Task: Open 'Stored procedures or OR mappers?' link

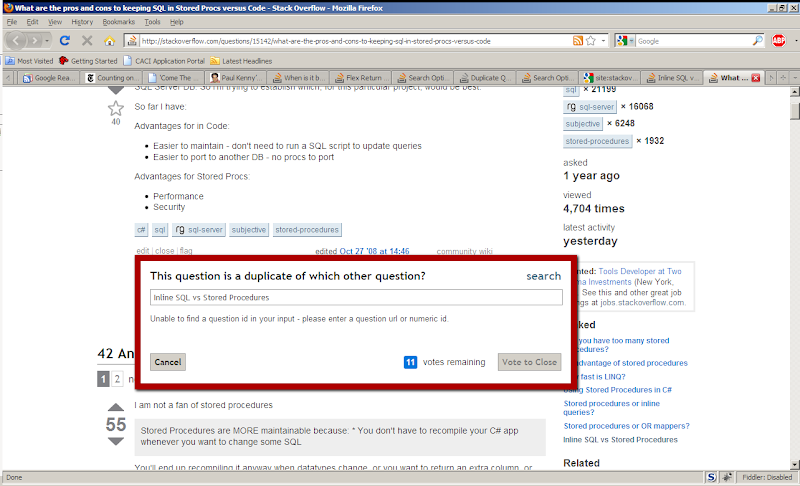Action: pos(626,426)
